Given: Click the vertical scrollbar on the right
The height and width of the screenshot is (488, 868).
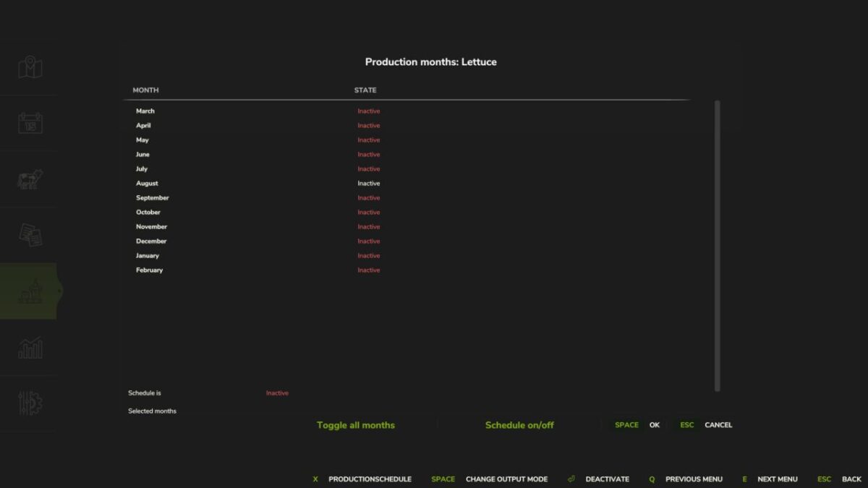Looking at the screenshot, I should point(717,246).
